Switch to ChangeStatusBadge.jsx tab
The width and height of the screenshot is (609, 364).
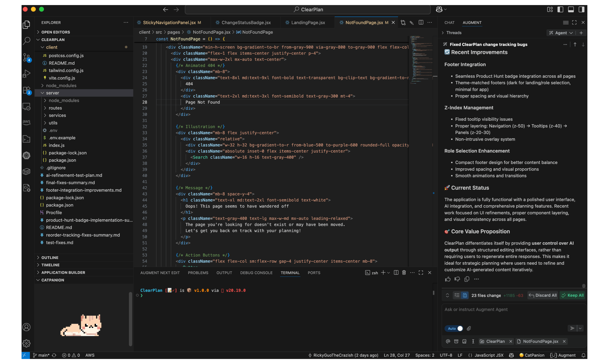click(x=246, y=22)
